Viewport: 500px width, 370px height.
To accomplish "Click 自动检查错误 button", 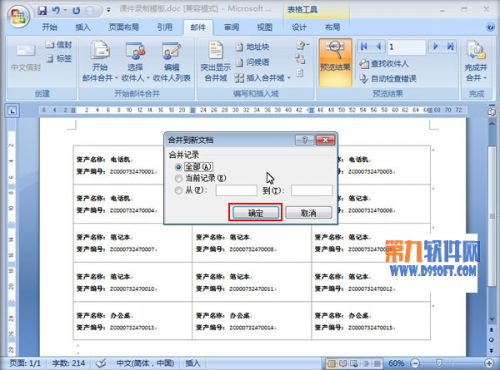I will pyautogui.click(x=388, y=79).
